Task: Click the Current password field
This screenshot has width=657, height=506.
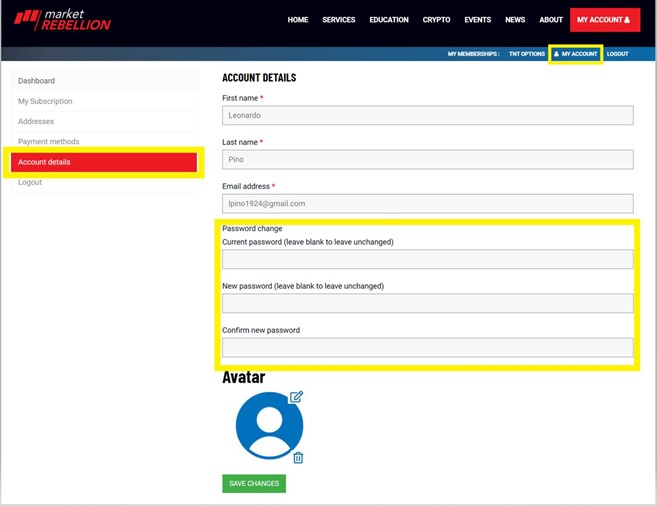Action: tap(427, 260)
